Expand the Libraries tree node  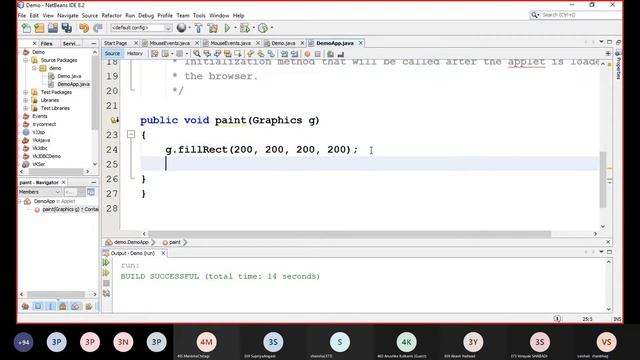tap(26, 100)
